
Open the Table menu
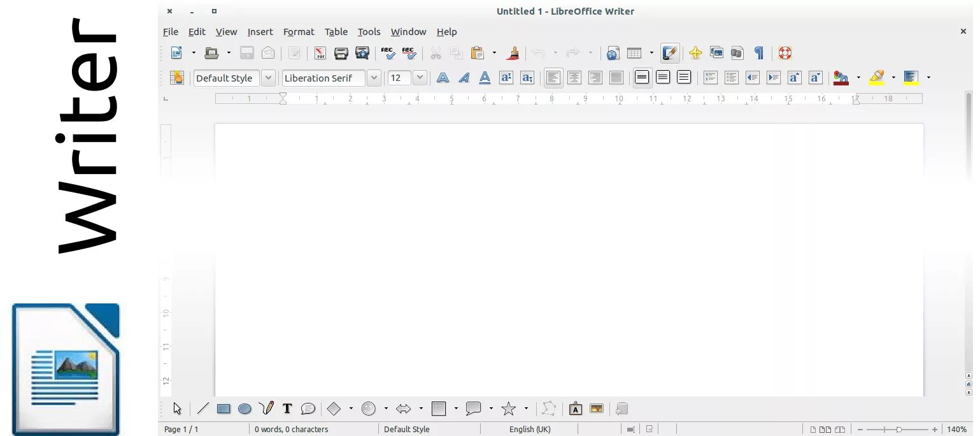pyautogui.click(x=336, y=32)
